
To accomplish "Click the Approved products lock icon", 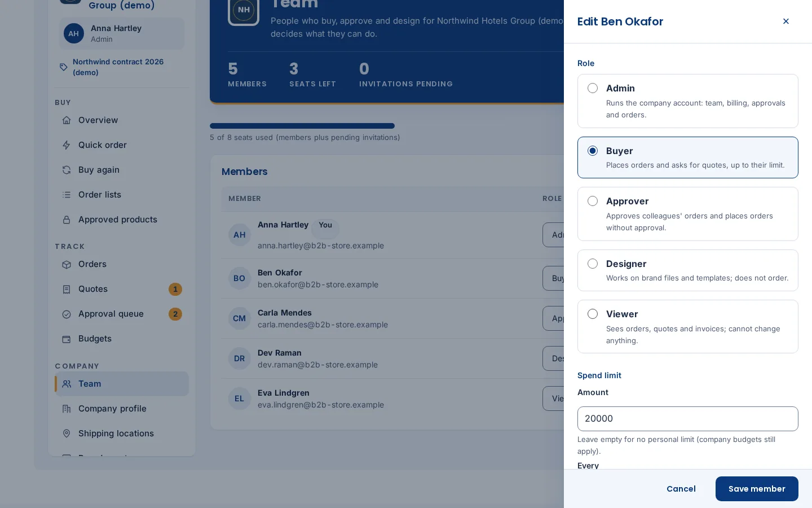I will [67, 220].
